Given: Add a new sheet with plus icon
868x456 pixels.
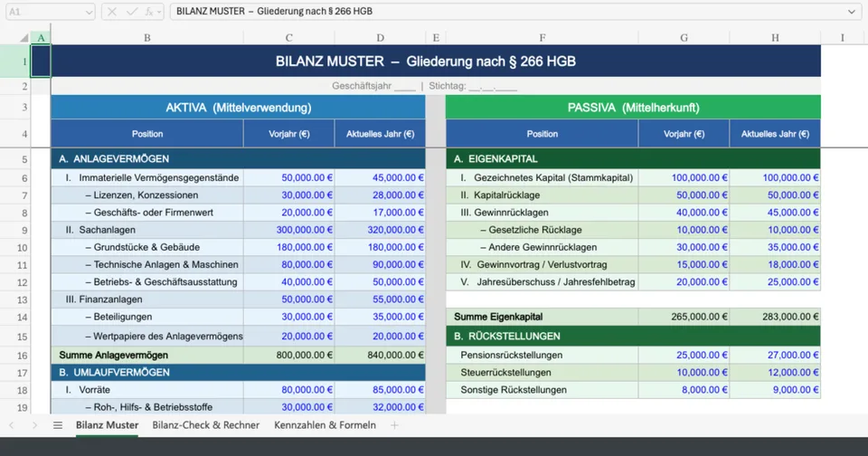Looking at the screenshot, I should click(x=394, y=425).
